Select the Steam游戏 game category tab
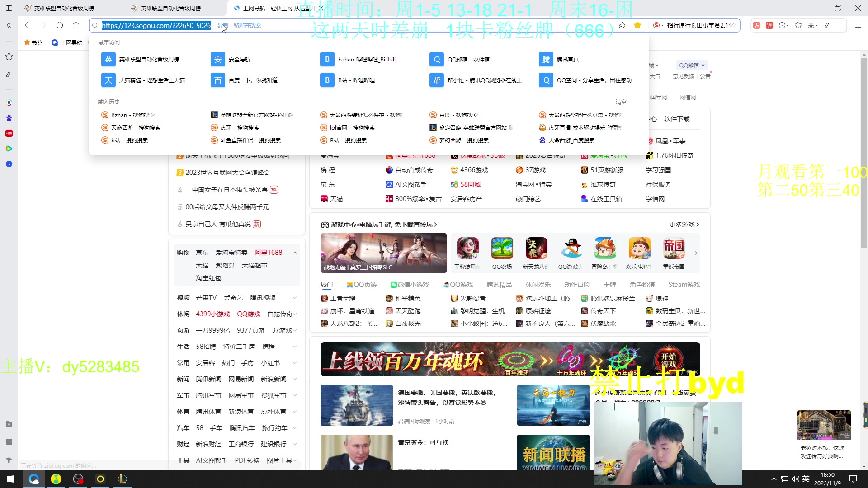868x488 pixels. [x=684, y=285]
